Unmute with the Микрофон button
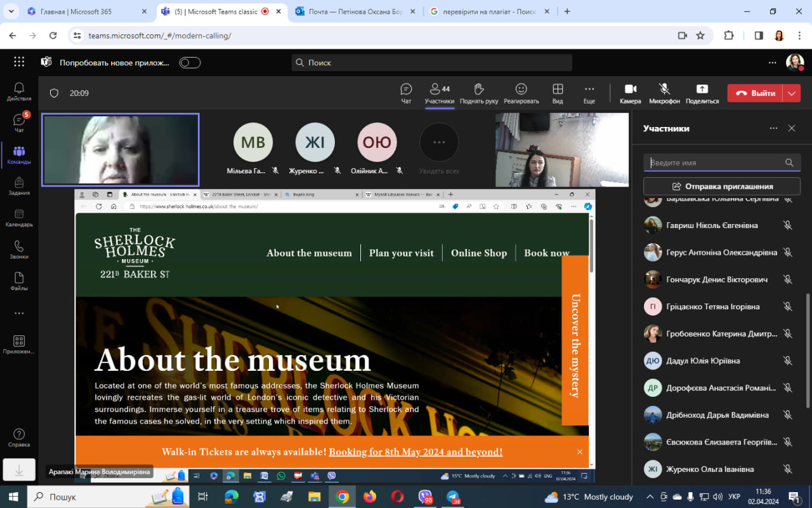The image size is (812, 508). [664, 93]
